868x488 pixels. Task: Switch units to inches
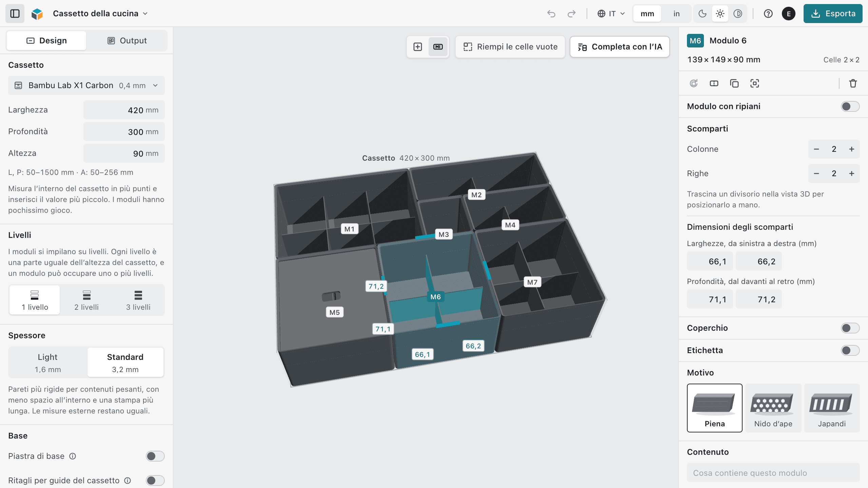tap(676, 14)
